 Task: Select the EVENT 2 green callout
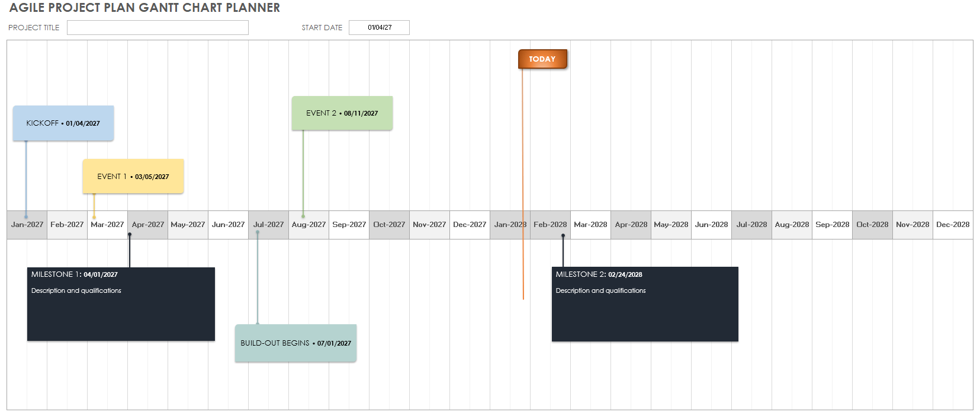point(342,113)
